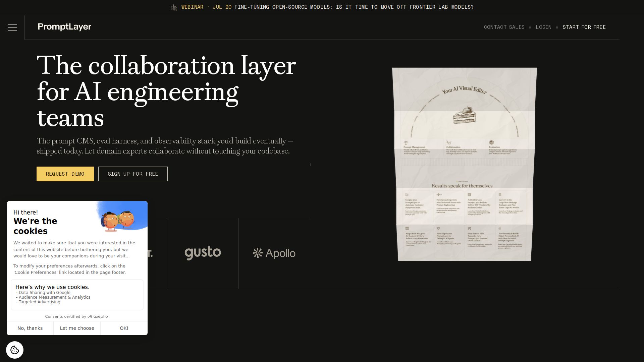Select Let me choose cookie option

click(x=77, y=328)
